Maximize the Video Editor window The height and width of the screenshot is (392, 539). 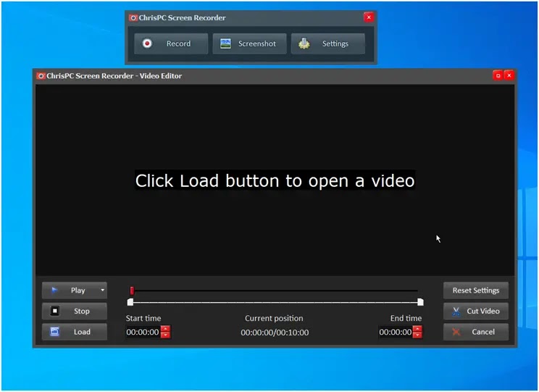[498, 75]
